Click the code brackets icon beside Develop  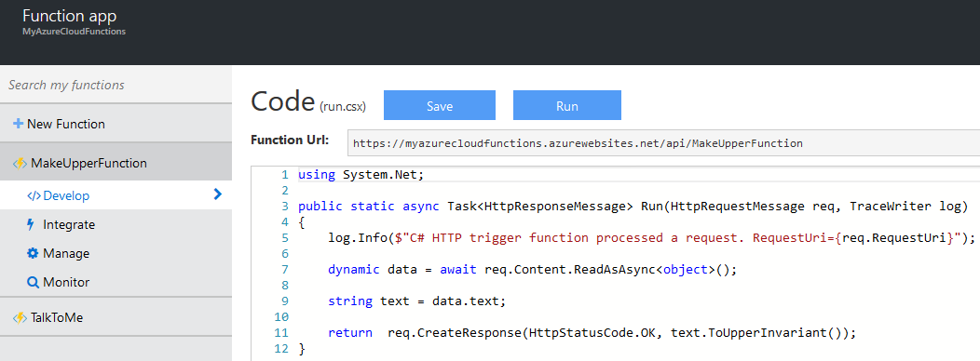[x=34, y=195]
